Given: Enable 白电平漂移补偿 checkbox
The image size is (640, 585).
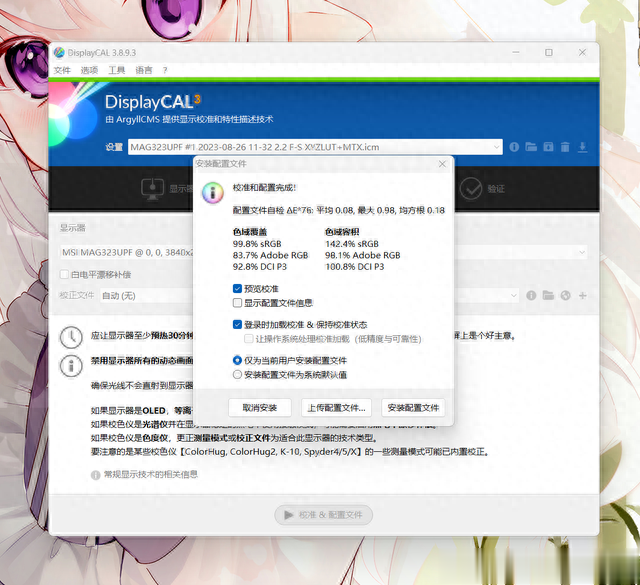Looking at the screenshot, I should point(64,274).
